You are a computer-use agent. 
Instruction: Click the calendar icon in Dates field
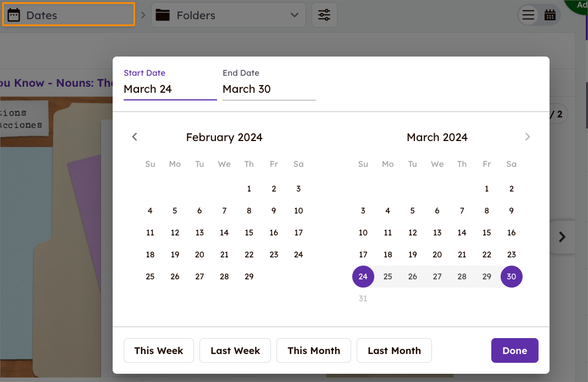click(14, 15)
